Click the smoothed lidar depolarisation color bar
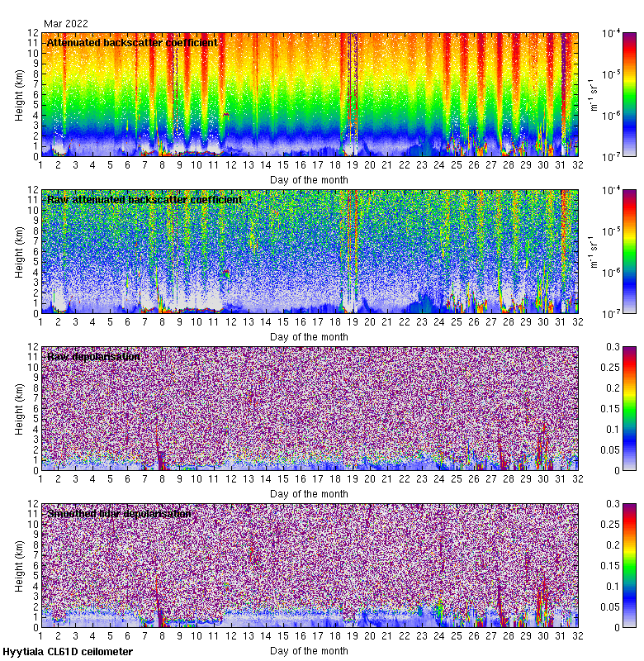This screenshot has width=644, height=661. click(x=629, y=565)
